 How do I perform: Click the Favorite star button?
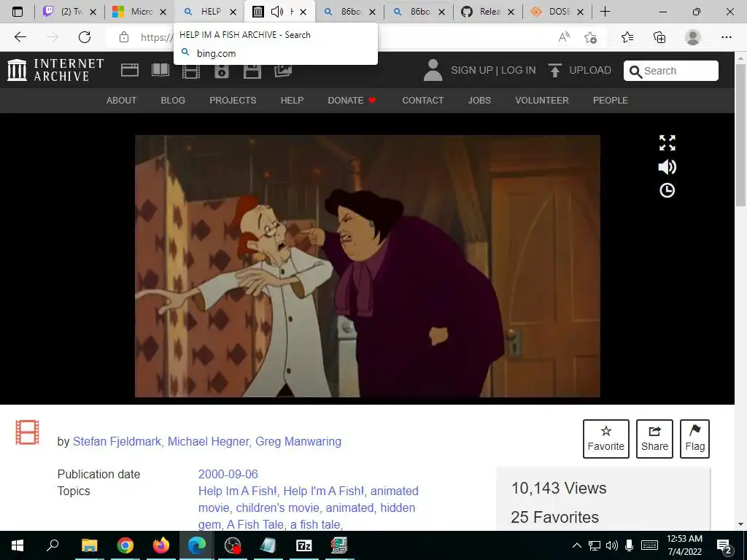click(606, 438)
